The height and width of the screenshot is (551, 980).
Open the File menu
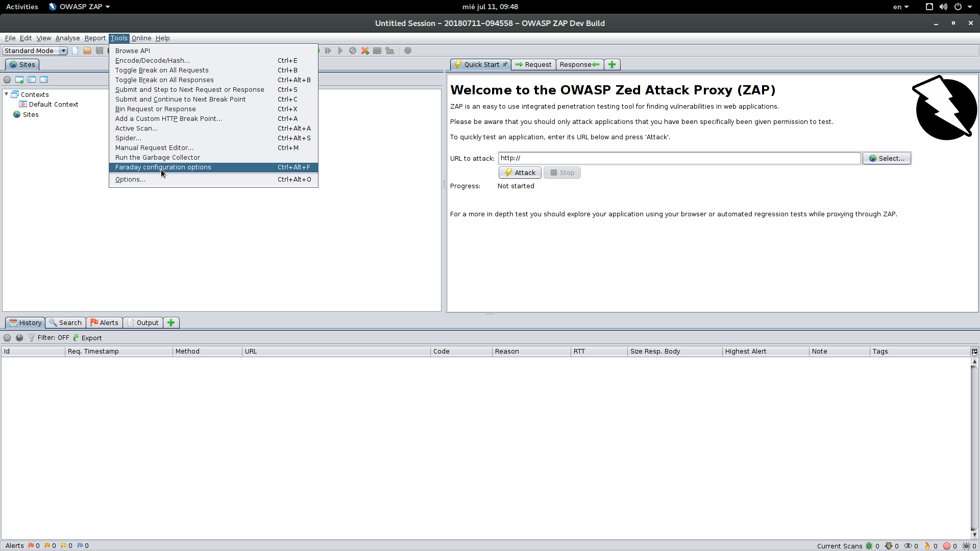click(x=10, y=38)
